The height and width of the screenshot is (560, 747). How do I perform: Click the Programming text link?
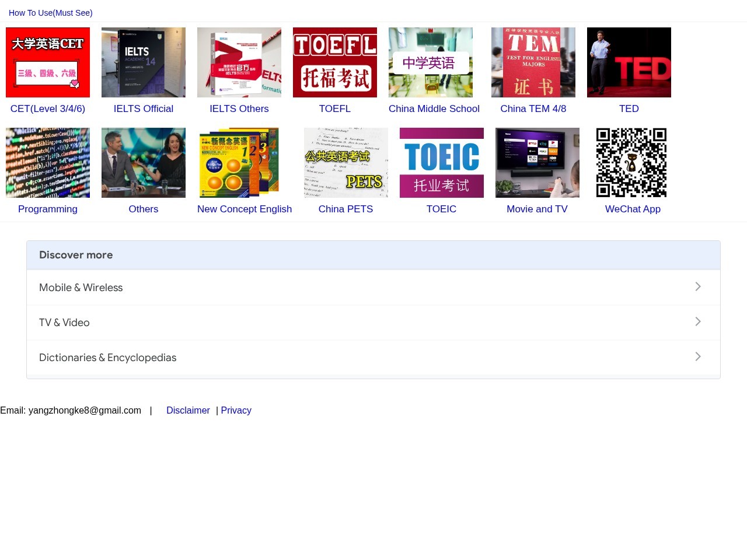pyautogui.click(x=48, y=209)
